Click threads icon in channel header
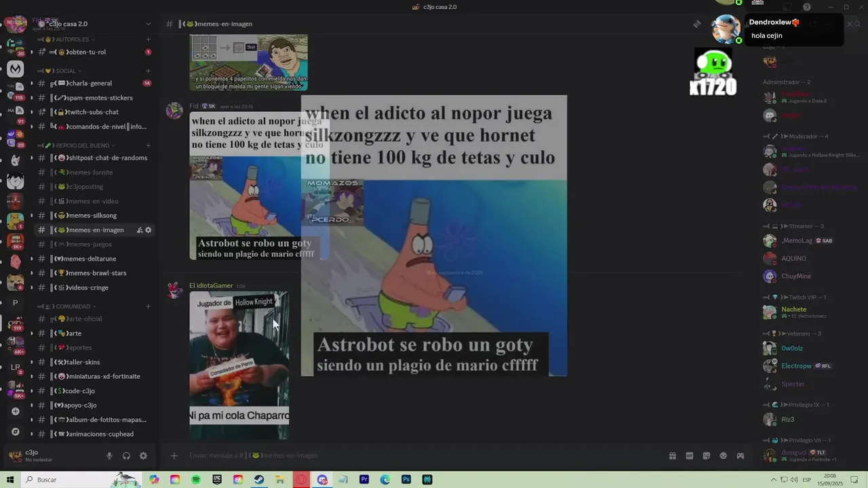Image resolution: width=868 pixels, height=488 pixels. point(696,24)
